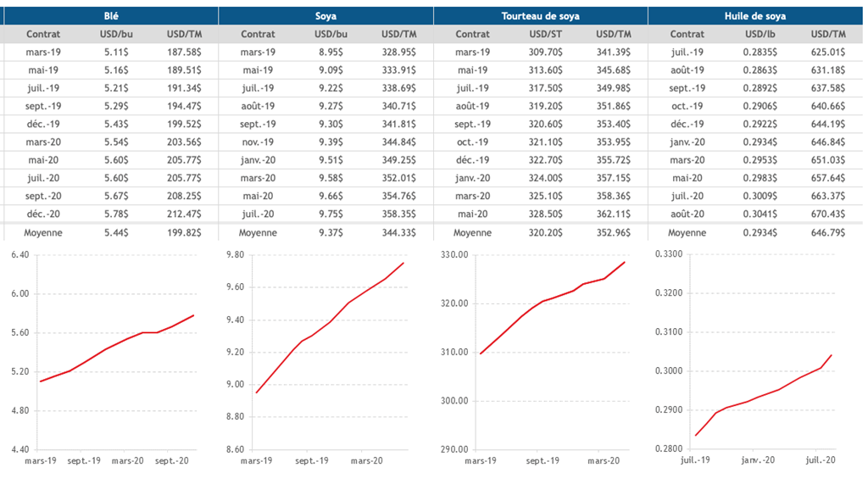Select the 330.00 y-axis label

[451, 255]
